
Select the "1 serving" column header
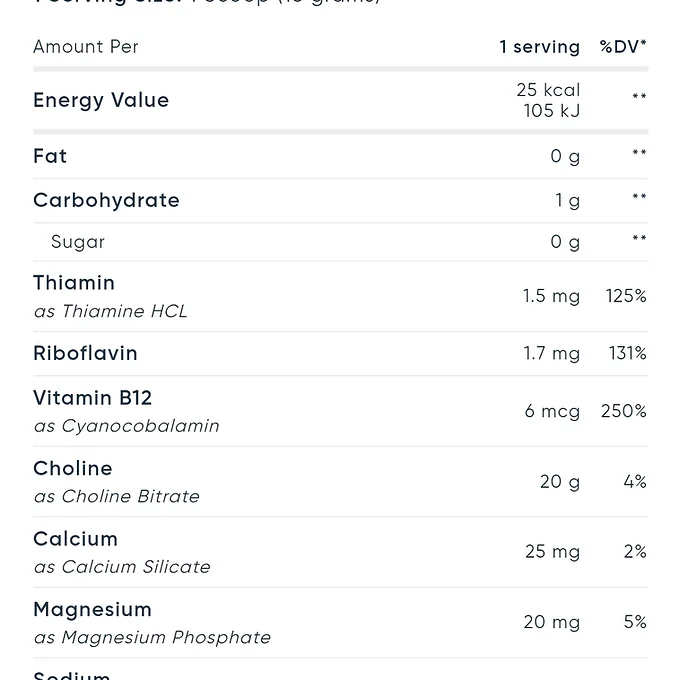539,47
